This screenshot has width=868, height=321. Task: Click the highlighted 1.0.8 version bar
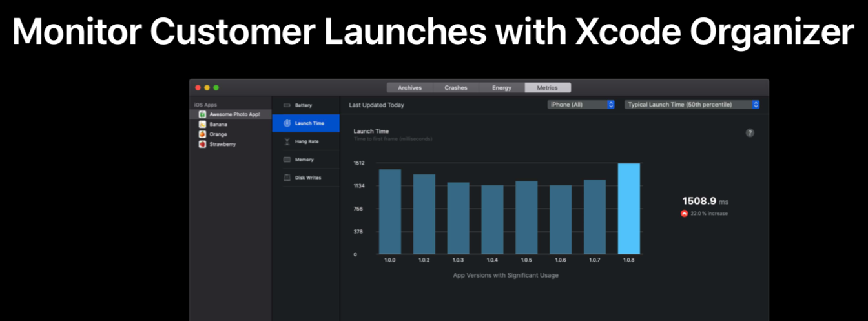click(629, 209)
